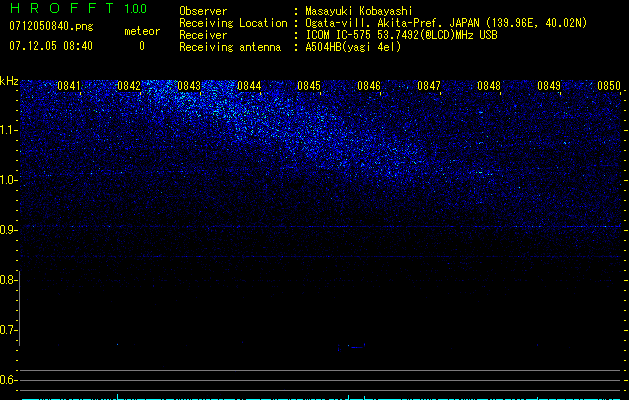Image resolution: width=629 pixels, height=400 pixels.
Task: Click the 1.0 frequency axis label
Action: tap(8, 180)
